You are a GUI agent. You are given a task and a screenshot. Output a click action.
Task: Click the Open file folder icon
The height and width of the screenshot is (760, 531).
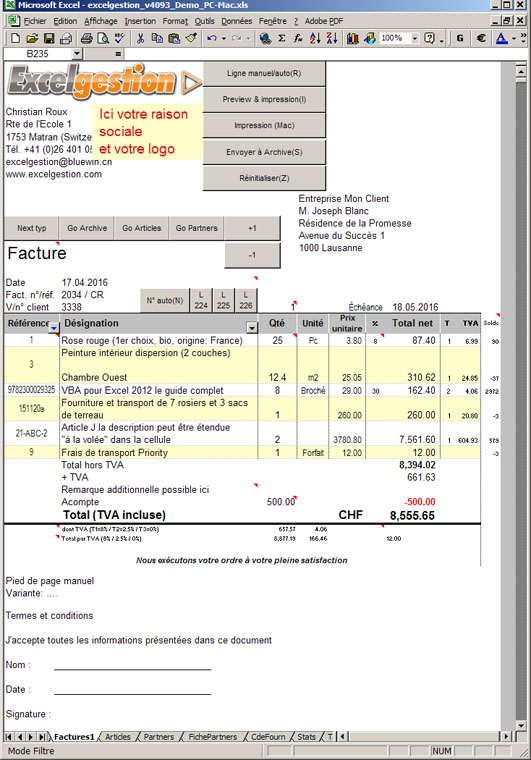[x=32, y=38]
